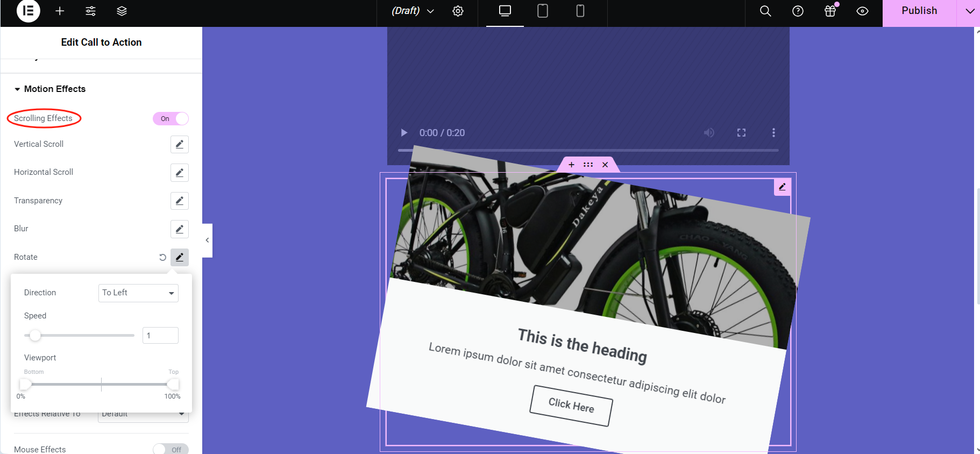Click the Viewport Bottom slider handle
Viewport: 980px width, 454px height.
coord(25,384)
